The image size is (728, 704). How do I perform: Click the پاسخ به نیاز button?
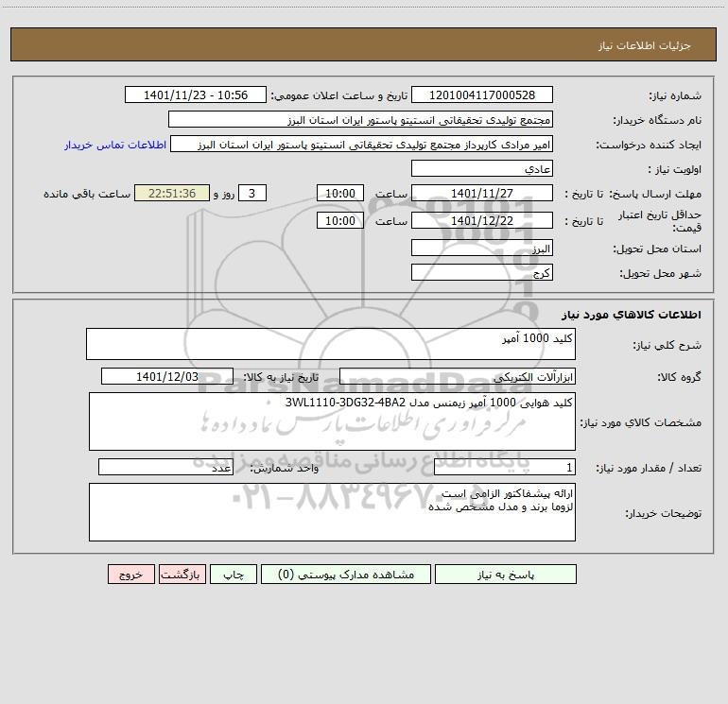click(505, 574)
